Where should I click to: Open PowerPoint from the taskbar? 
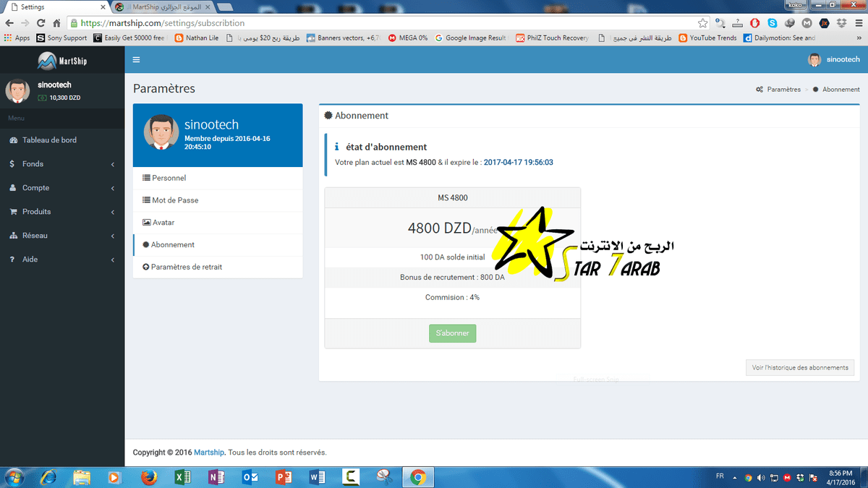(x=284, y=477)
